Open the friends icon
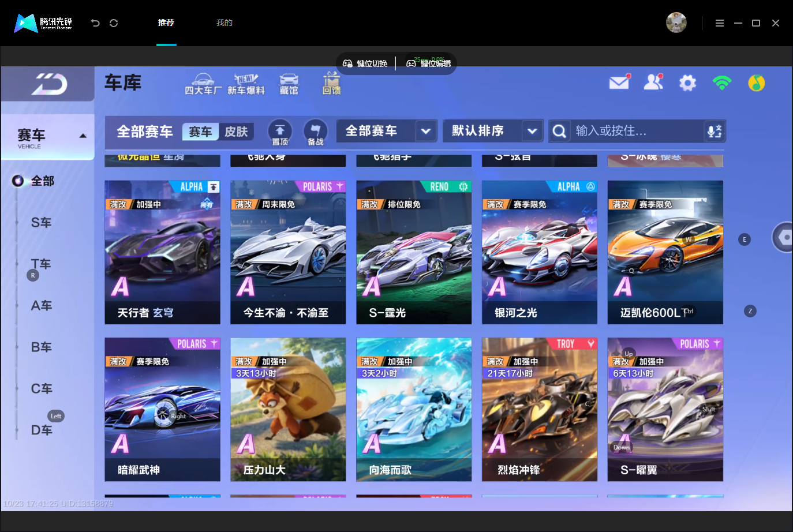793x532 pixels. pyautogui.click(x=653, y=83)
